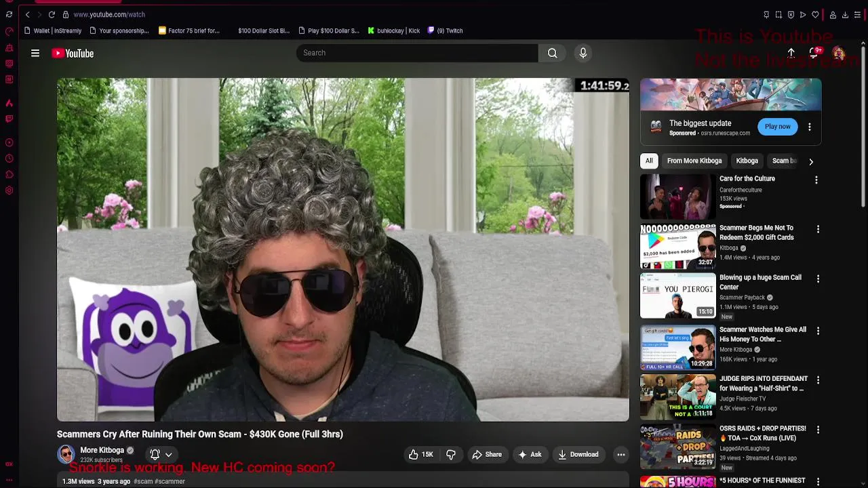The image size is (868, 488).
Task: Dislike the video with thumbs down
Action: (x=451, y=455)
